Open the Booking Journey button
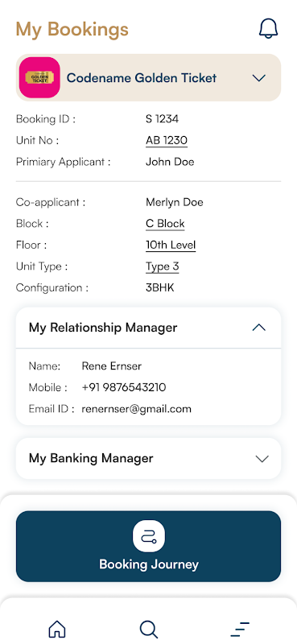Viewport: 297px width, 644px height. [148, 547]
